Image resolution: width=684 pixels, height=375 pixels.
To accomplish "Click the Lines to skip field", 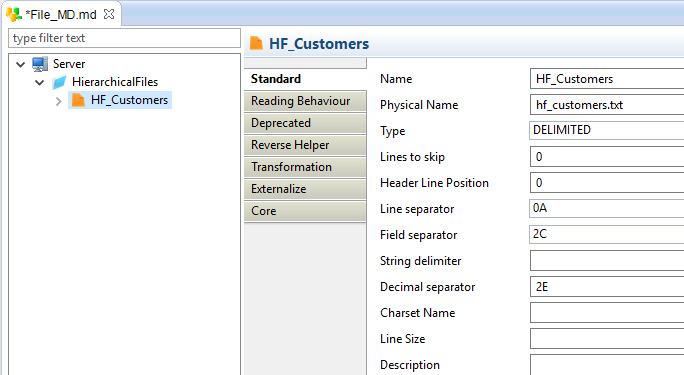I will (x=607, y=157).
